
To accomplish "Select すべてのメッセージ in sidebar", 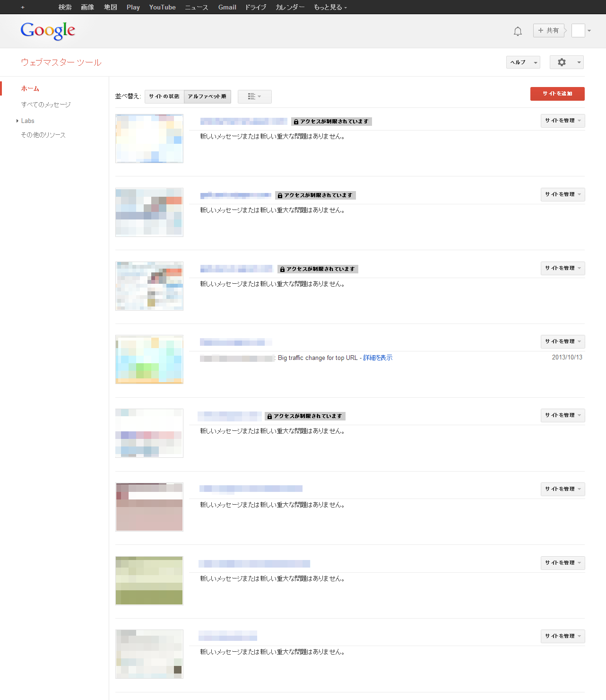I will click(46, 105).
